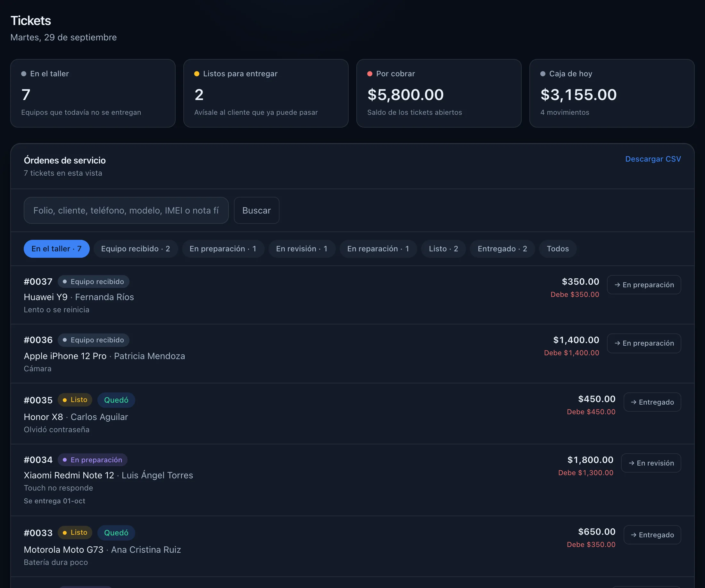Mark ticket #0035 as Entregado
The image size is (705, 588).
click(652, 402)
